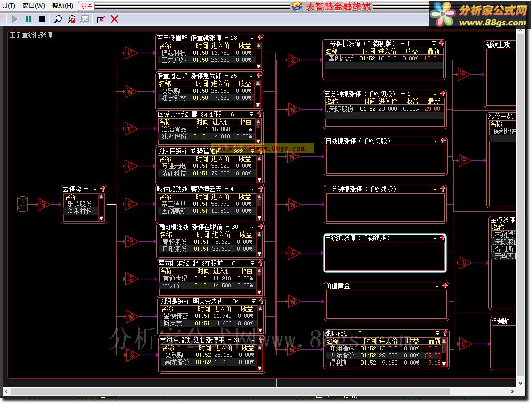Click the vertical scrollbar down arrow
This screenshot has width=532, height=404.
pos(521,382)
